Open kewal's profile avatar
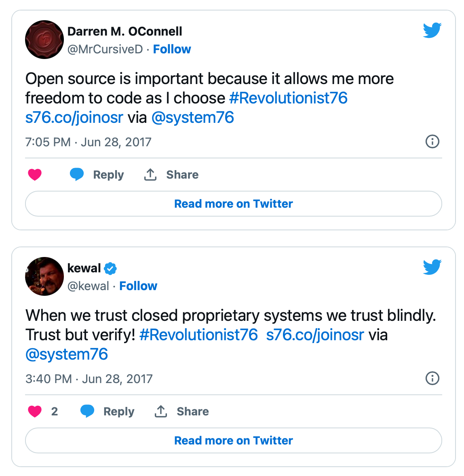464x476 pixels. coord(44,276)
